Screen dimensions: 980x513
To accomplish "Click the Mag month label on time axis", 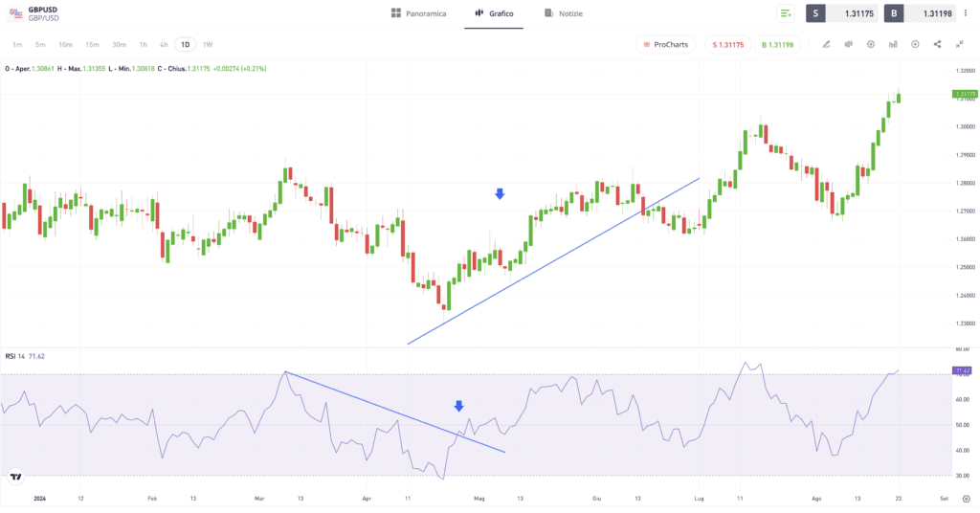I will 479,499.
